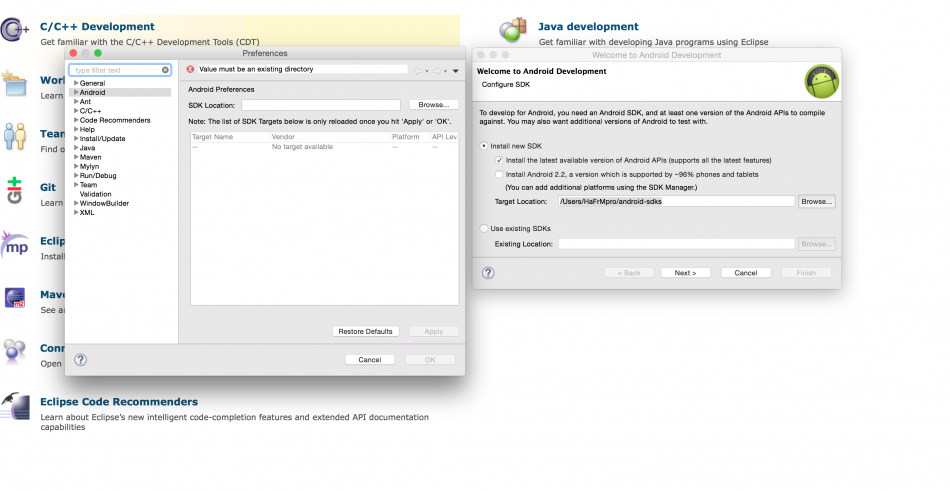Open the Java development link
Screen dimensions: 950x491
[588, 27]
